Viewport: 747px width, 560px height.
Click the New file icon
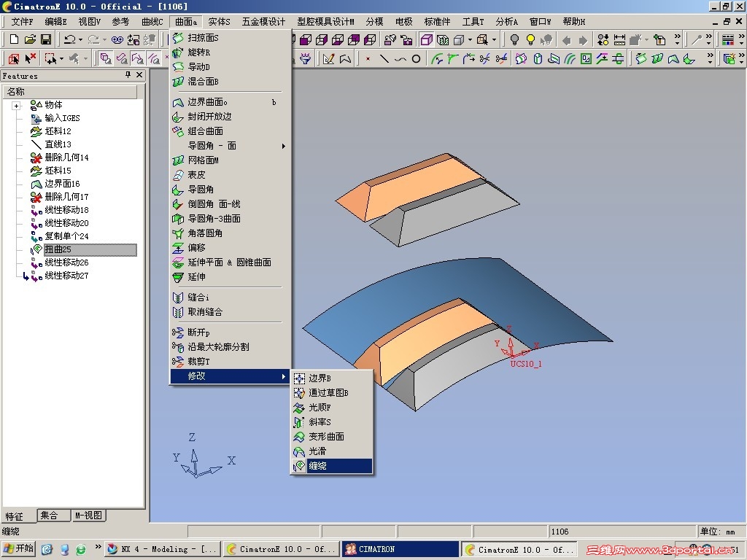click(x=14, y=39)
